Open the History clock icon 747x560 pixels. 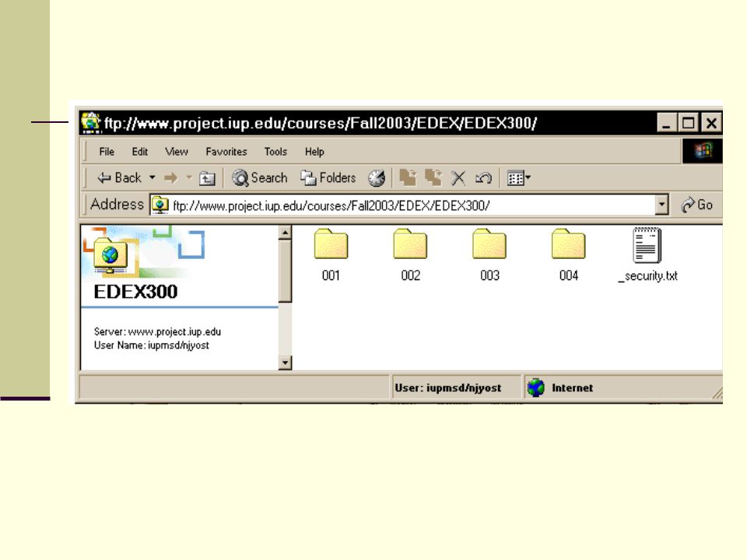coord(377,178)
